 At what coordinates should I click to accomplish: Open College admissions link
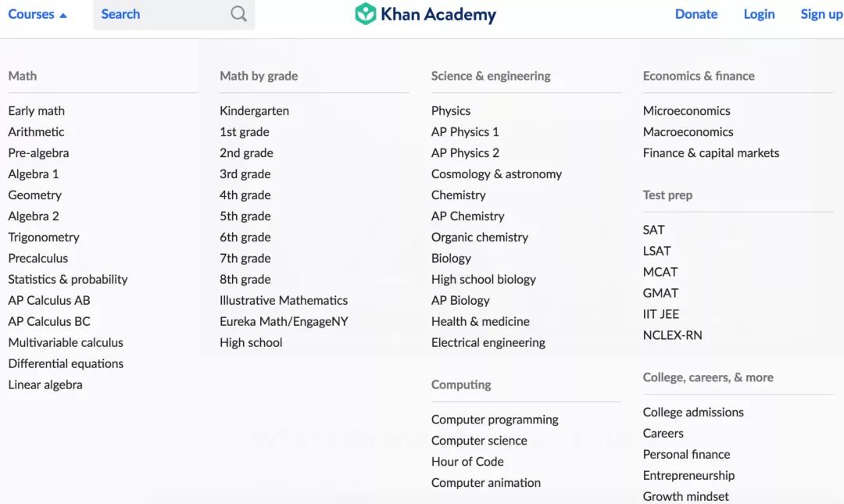tap(693, 413)
